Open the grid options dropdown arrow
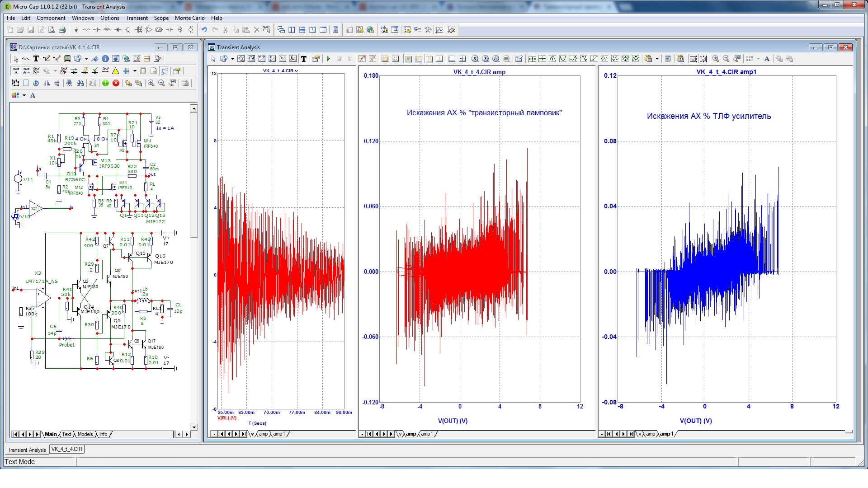Image resolution: width=868 pixels, height=488 pixels. coord(135,71)
